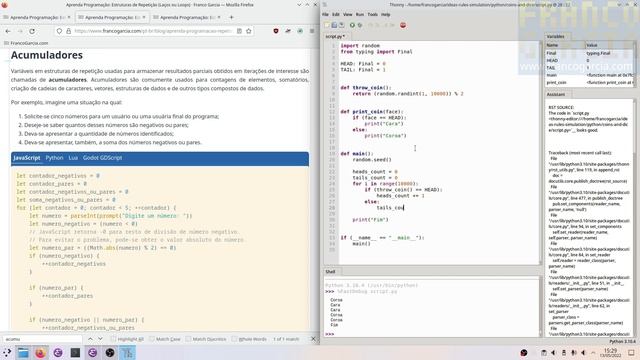Switch code example to Lua tab
Image resolution: width=640 pixels, height=360 pixels.
coord(73,158)
